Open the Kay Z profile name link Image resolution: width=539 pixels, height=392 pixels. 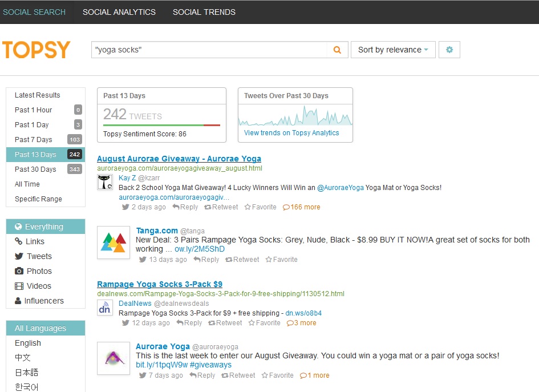[x=127, y=178]
